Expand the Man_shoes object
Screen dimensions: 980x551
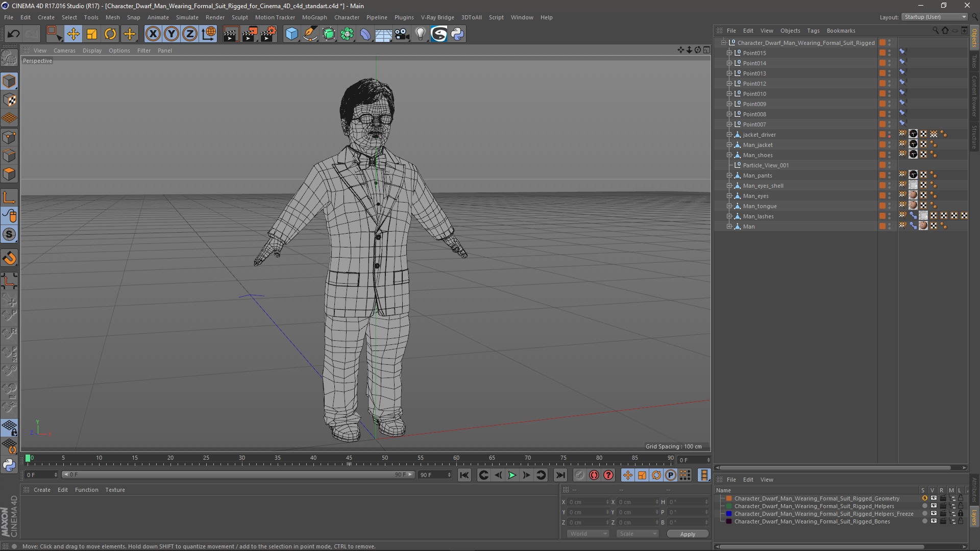(729, 155)
